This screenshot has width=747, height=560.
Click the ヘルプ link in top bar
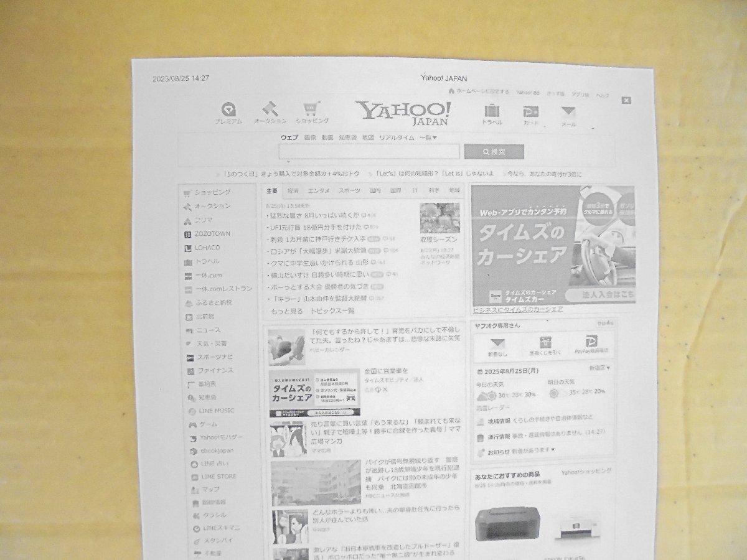603,95
